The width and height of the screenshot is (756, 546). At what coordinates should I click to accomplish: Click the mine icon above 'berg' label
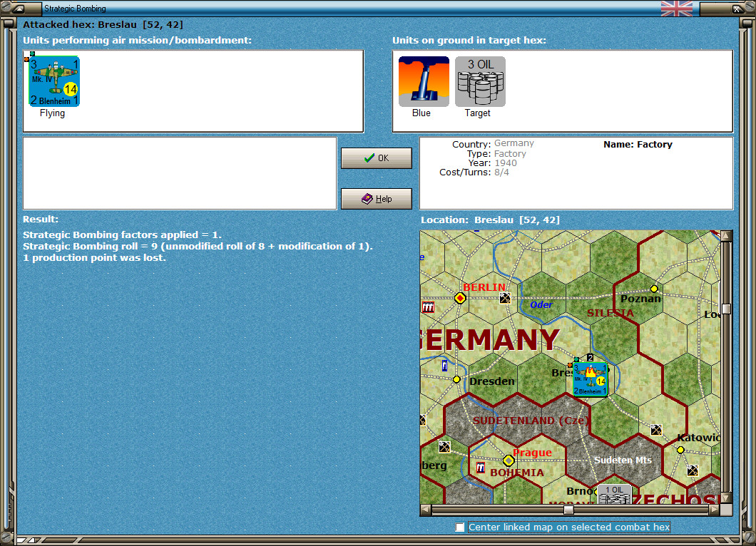444,447
